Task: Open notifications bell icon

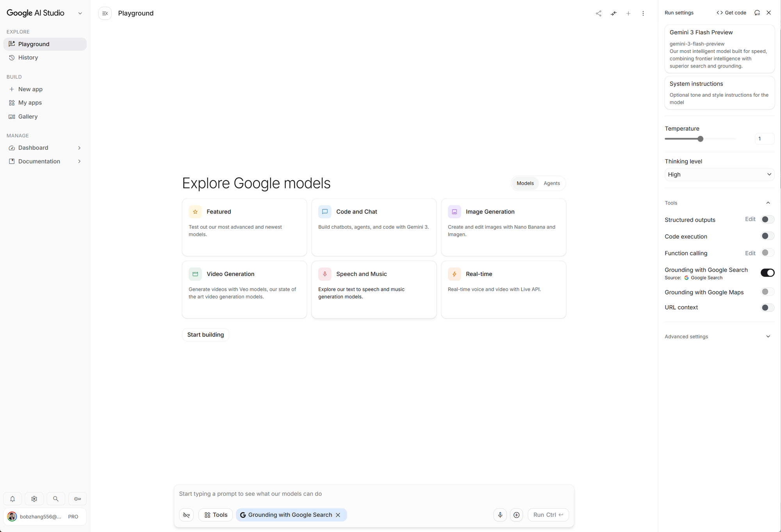Action: (x=12, y=499)
